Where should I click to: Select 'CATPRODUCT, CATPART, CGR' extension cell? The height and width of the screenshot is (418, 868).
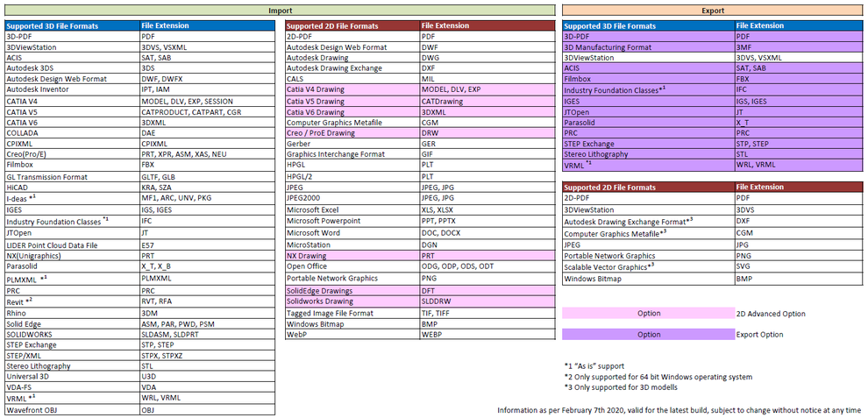[207, 112]
